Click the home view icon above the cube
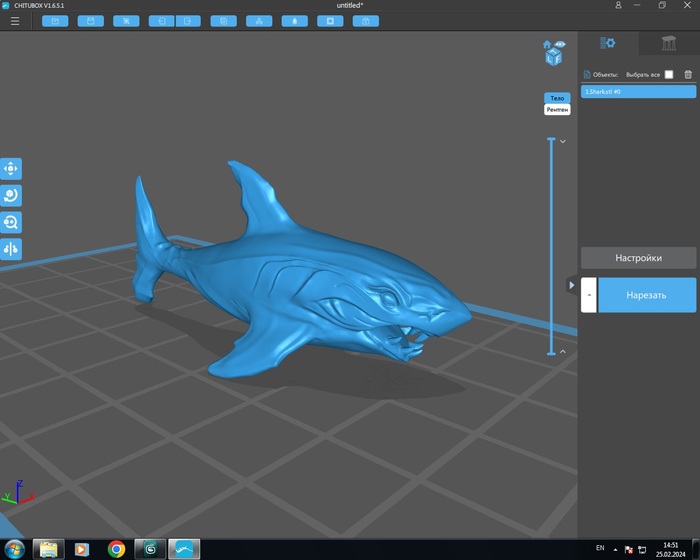700x560 pixels. pos(547,44)
